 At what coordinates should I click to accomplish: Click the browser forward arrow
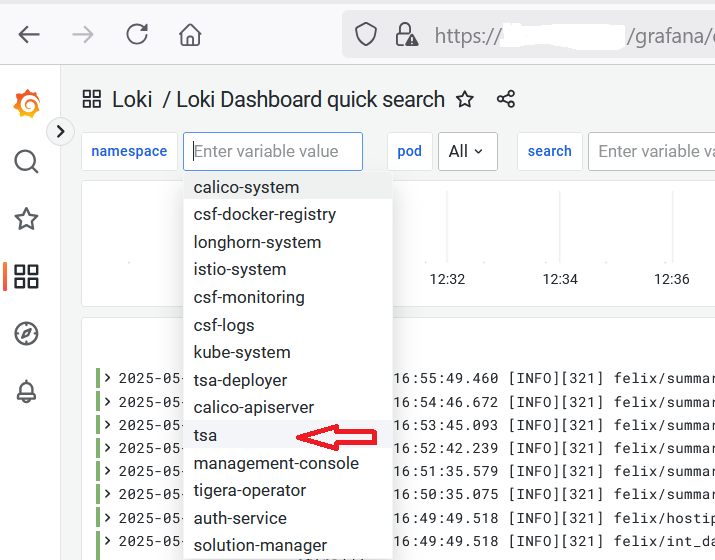(83, 35)
